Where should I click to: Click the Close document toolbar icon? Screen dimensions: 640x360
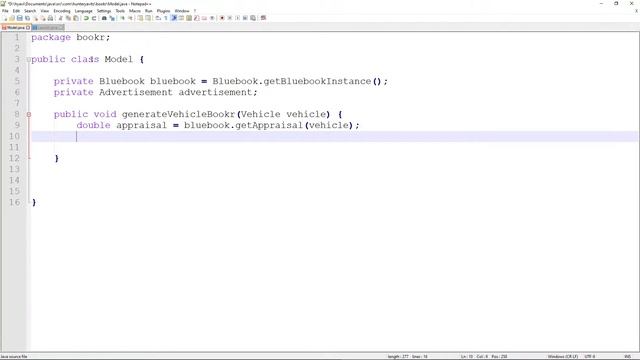pos(36,18)
